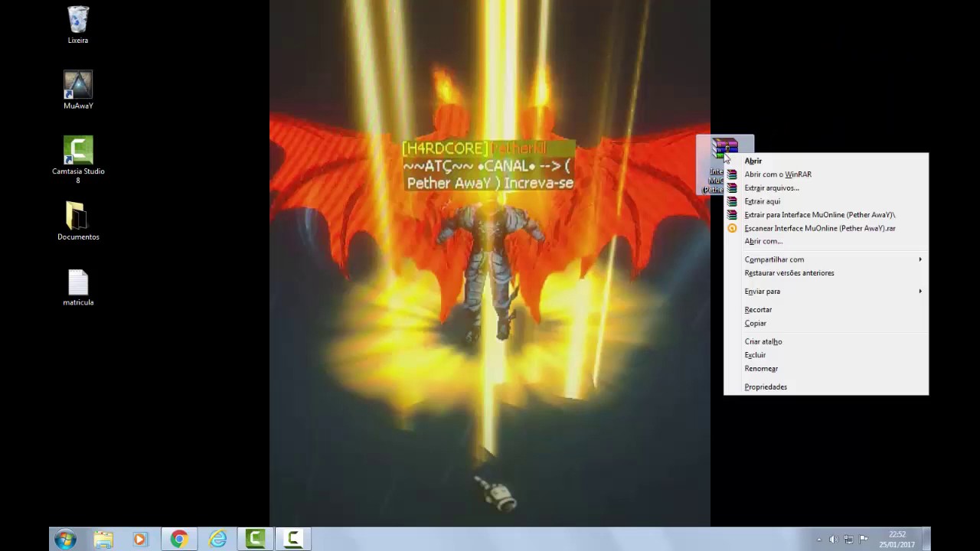980x551 pixels.
Task: Open Windows Media Player from taskbar
Action: point(139,540)
